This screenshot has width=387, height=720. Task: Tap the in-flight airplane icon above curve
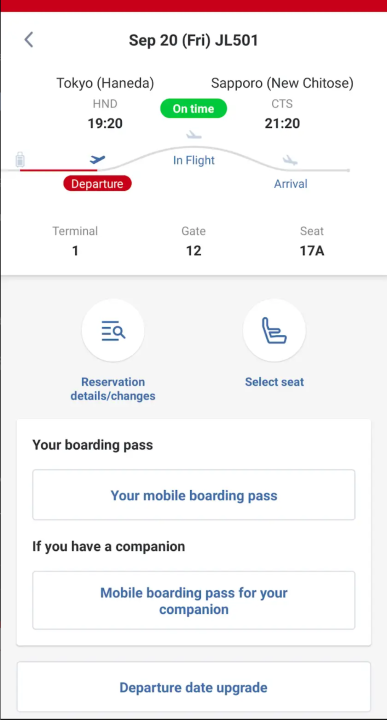pos(194,135)
